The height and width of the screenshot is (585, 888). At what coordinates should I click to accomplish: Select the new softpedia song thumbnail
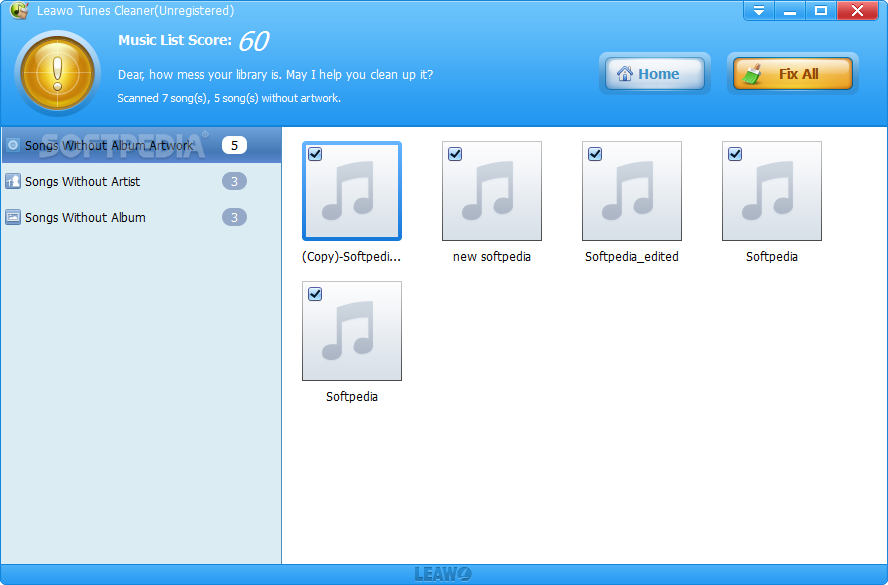[492, 191]
